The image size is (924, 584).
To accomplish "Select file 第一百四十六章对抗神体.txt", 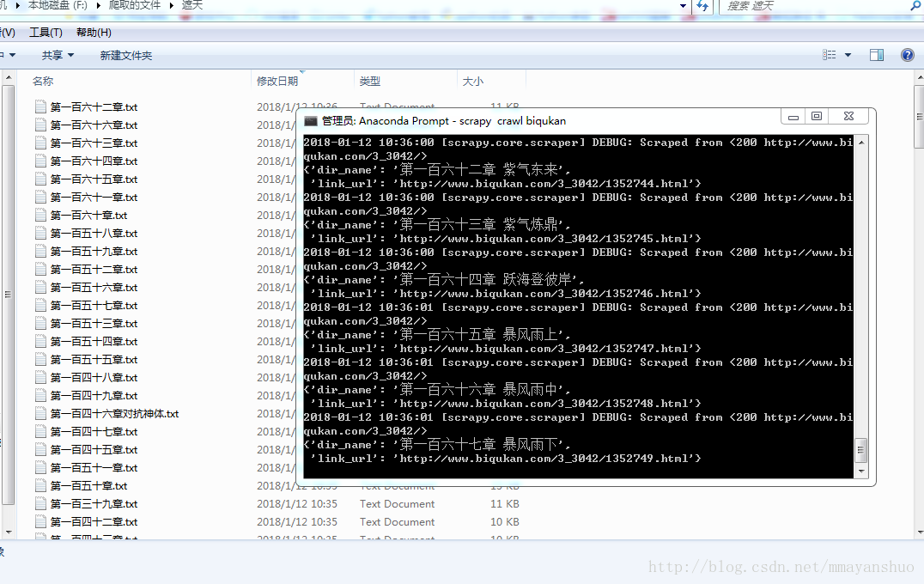I will [114, 414].
